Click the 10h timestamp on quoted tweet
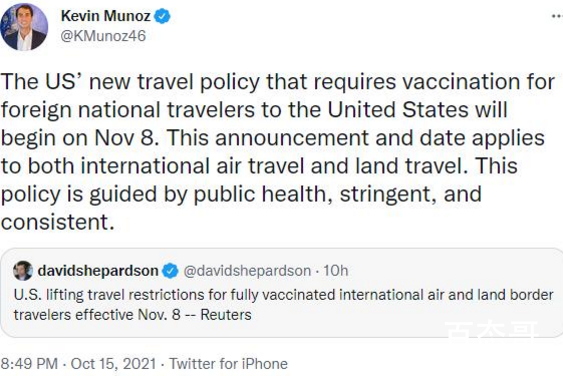 tap(336, 271)
